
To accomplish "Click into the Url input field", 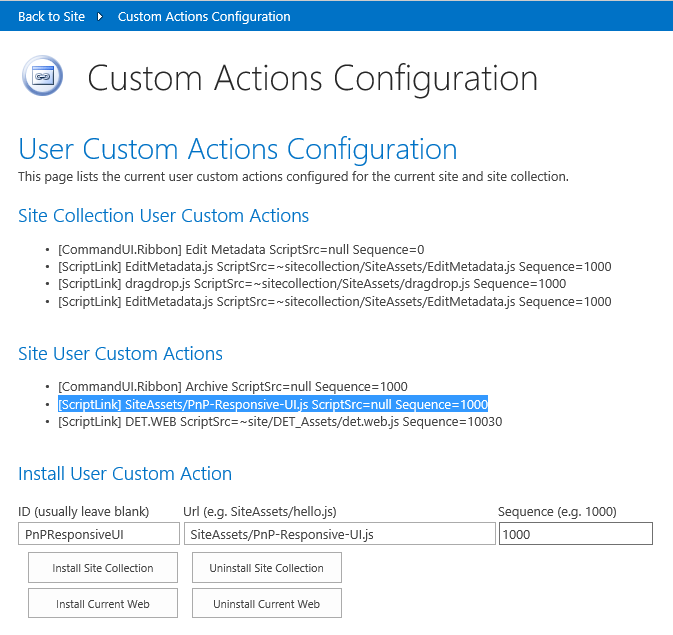I will point(339,534).
